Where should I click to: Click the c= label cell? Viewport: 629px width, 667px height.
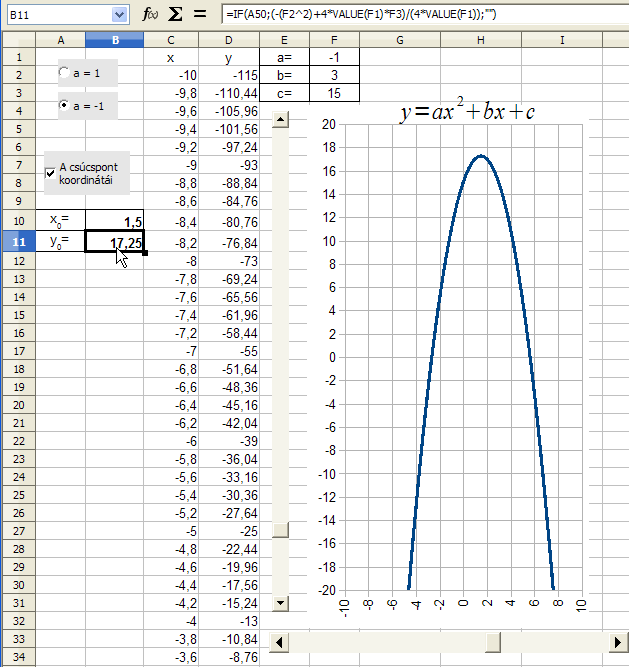[x=284, y=93]
